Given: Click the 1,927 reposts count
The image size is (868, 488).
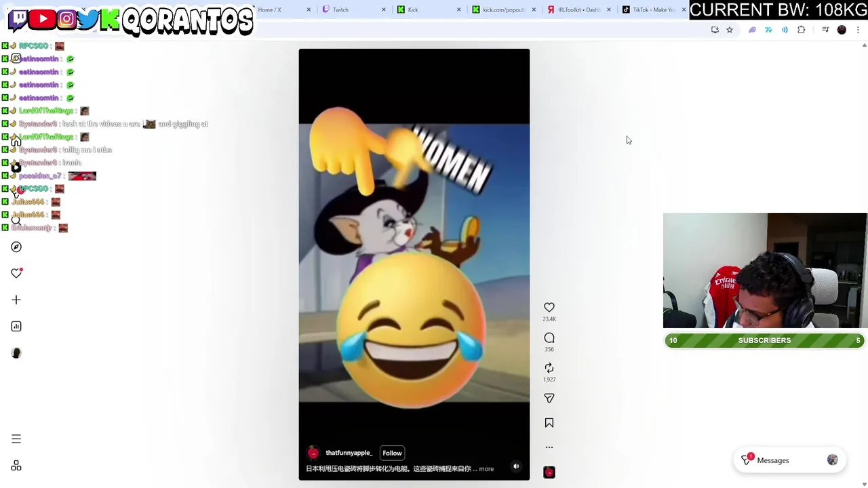Looking at the screenshot, I should (x=549, y=380).
